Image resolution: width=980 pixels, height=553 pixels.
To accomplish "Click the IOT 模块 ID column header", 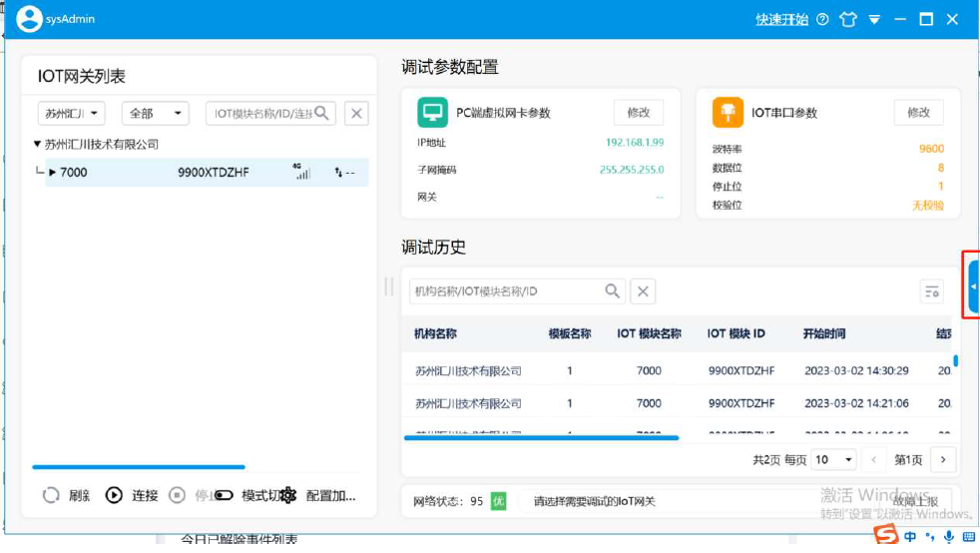I will click(x=735, y=333).
